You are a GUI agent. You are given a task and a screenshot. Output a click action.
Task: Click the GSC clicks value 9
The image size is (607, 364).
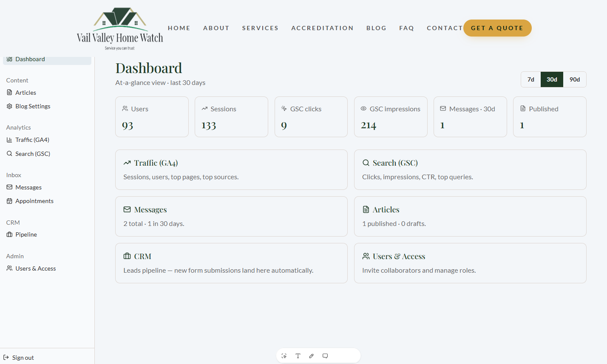click(284, 125)
